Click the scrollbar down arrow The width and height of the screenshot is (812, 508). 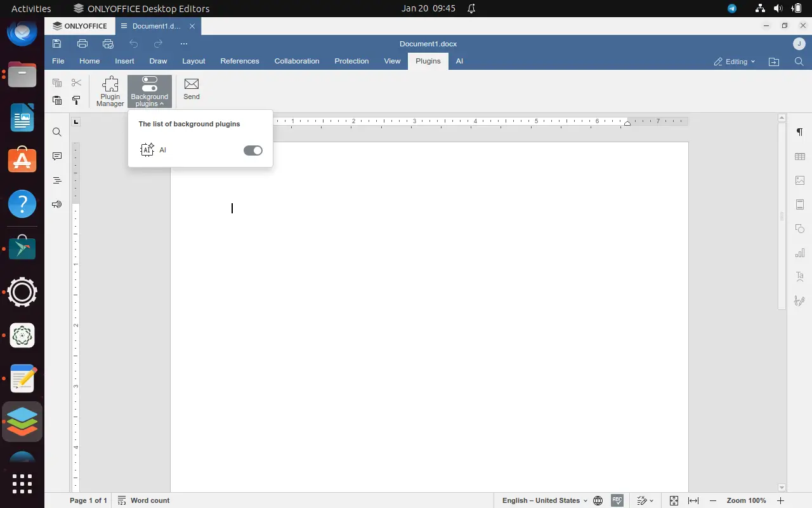coord(782,488)
